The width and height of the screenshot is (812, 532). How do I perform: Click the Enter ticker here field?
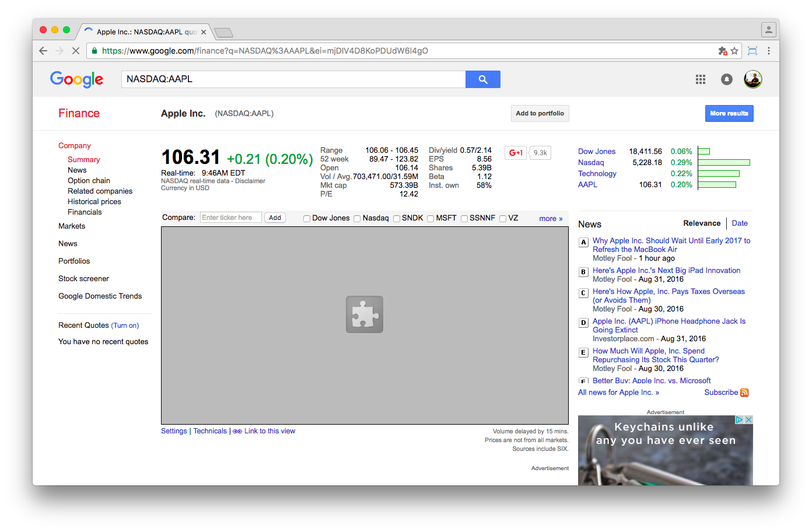pyautogui.click(x=231, y=218)
